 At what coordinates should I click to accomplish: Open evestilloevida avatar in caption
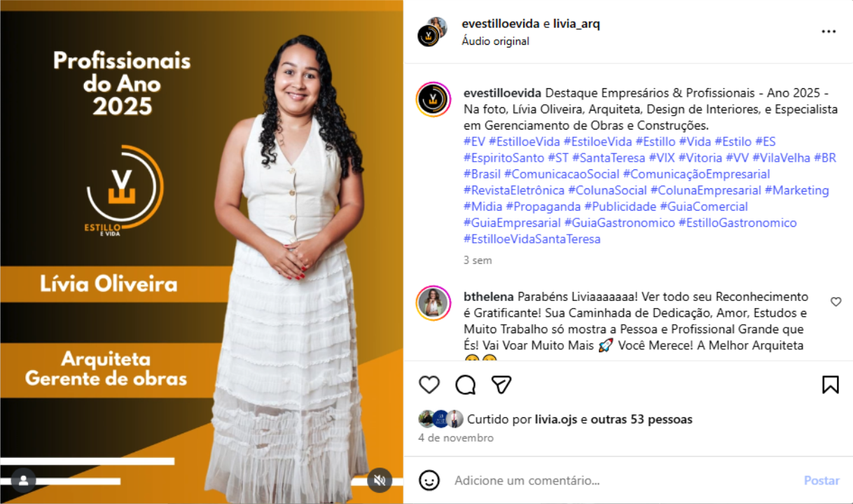coord(433,99)
